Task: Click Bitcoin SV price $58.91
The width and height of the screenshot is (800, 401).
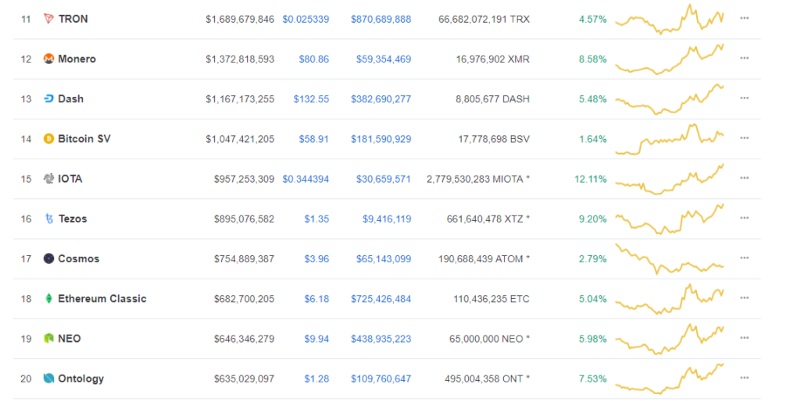Action: 314,139
